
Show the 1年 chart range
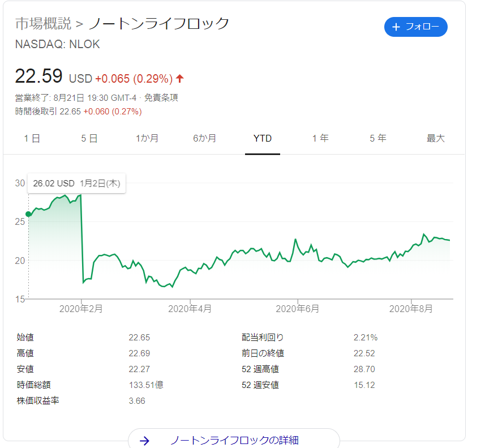click(320, 138)
